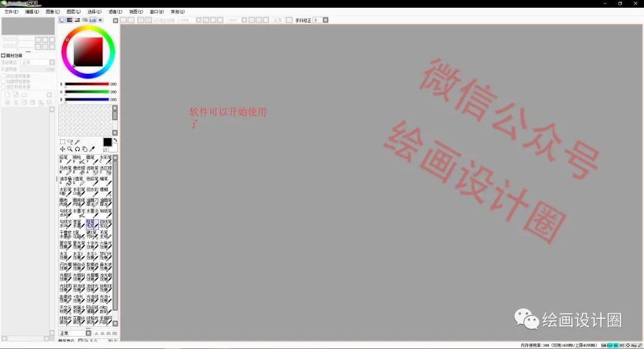Select the 选区擦 selection eraser

106,170
